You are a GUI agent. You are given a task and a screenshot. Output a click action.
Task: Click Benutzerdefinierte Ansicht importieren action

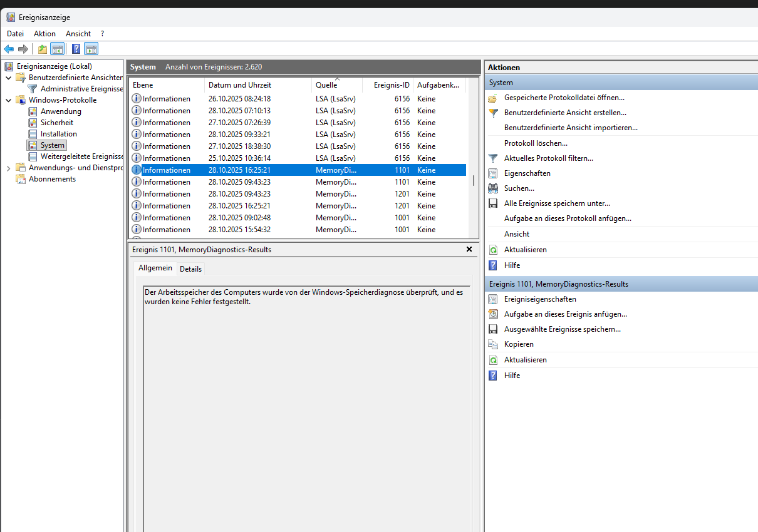click(571, 128)
